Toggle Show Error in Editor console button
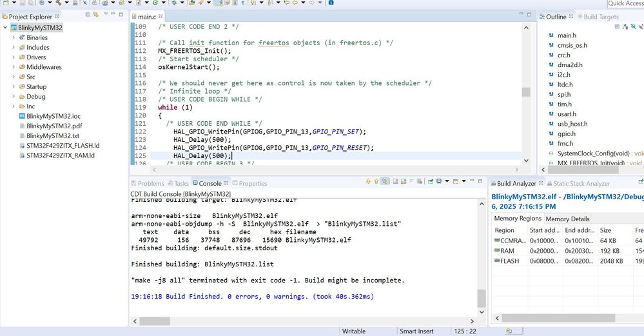The height and width of the screenshot is (336, 644). click(x=385, y=181)
